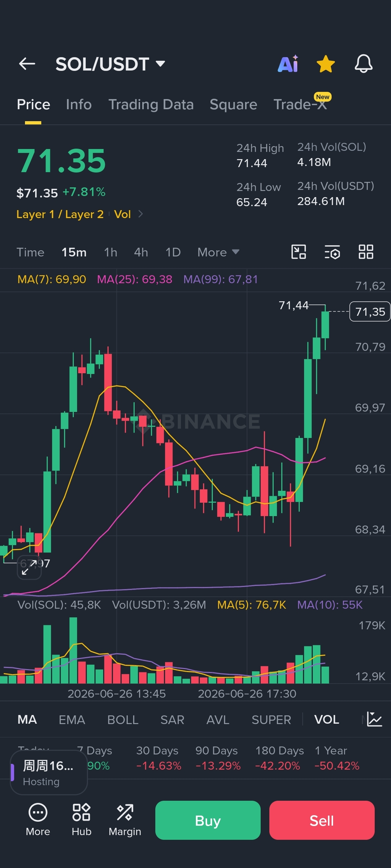Open the Vol tag link
391x868 pixels.
(x=122, y=214)
